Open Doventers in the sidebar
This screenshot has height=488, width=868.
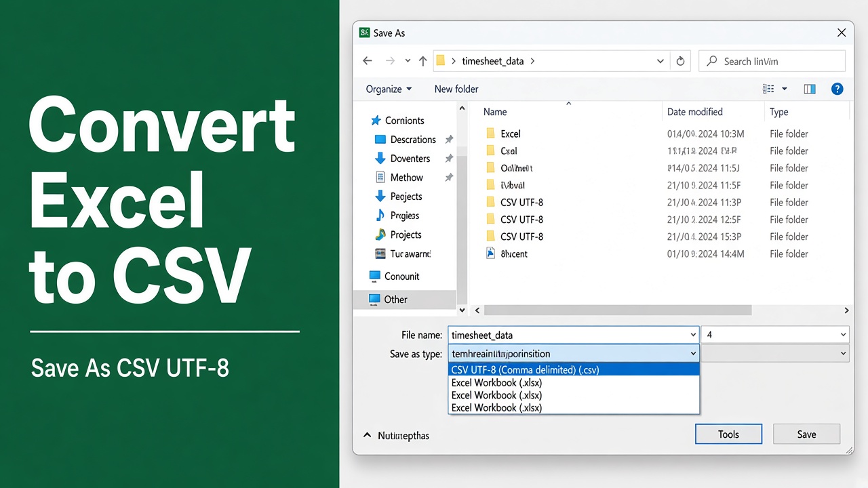[x=403, y=159]
